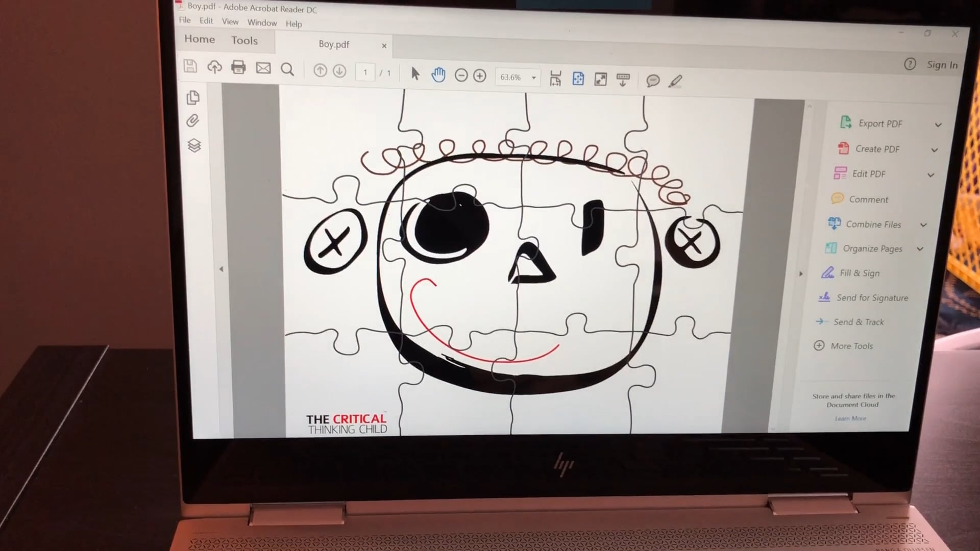Upload file to Document Cloud icon

(214, 67)
